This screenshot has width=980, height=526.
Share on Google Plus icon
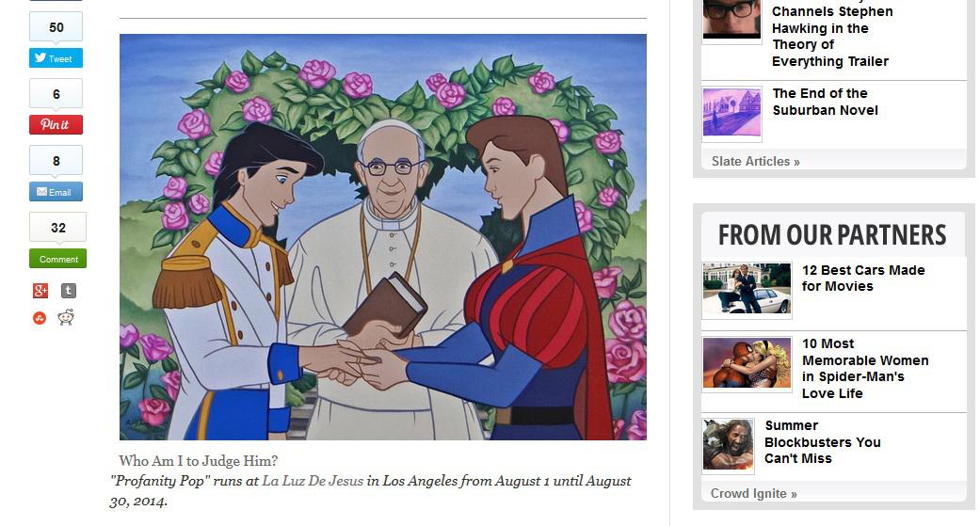point(40,291)
